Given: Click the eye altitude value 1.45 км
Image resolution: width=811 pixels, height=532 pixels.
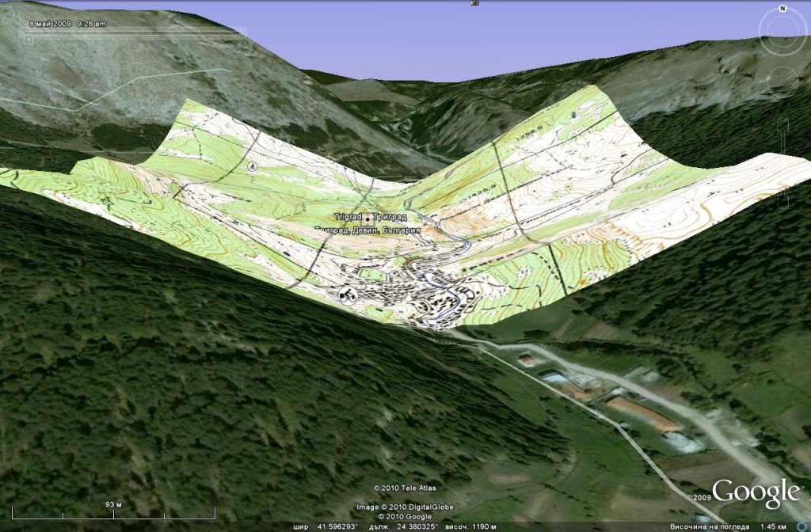Looking at the screenshot, I should [x=773, y=526].
